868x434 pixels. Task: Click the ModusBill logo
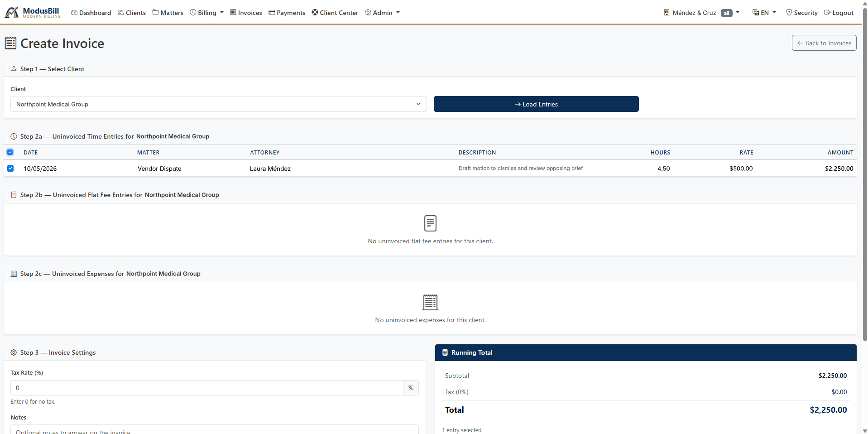[32, 12]
